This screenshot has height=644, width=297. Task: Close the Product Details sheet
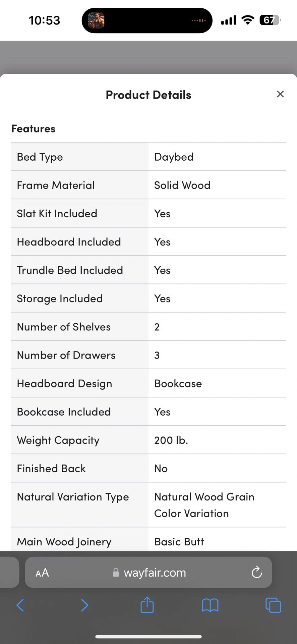(280, 94)
